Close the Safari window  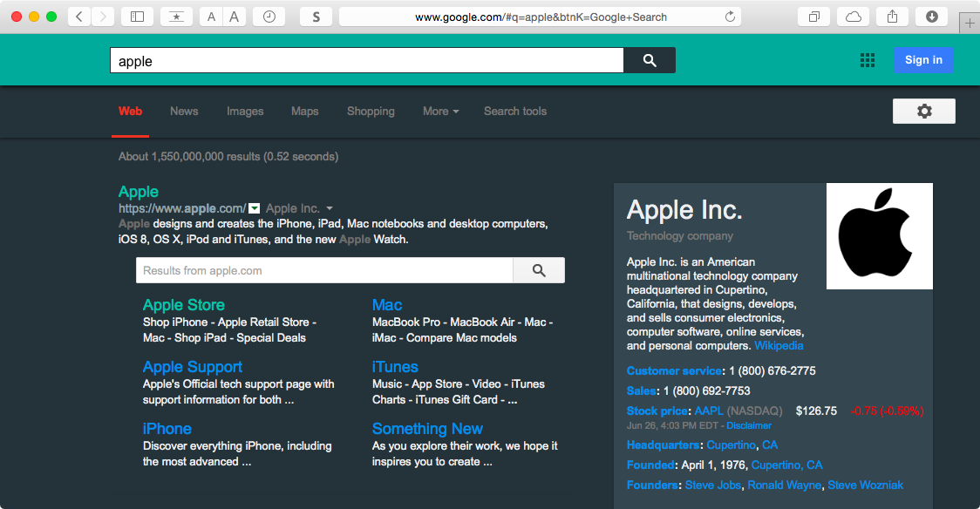pos(17,17)
